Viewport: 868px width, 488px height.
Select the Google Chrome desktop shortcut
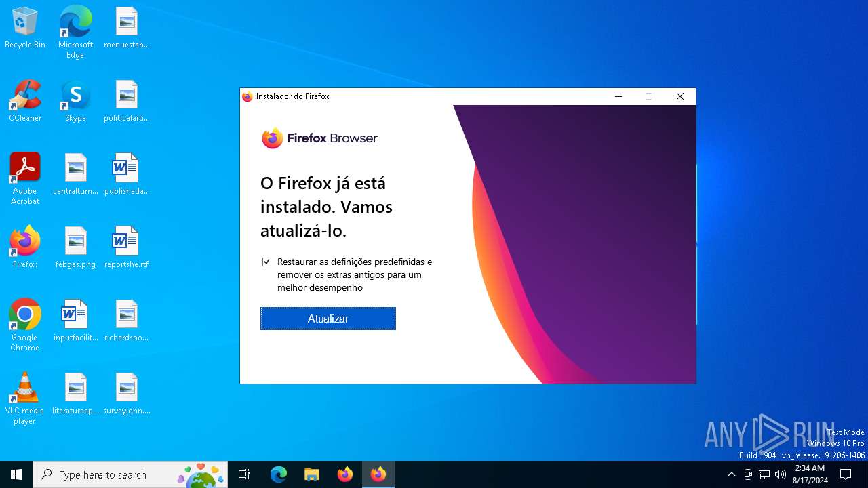[x=25, y=325]
